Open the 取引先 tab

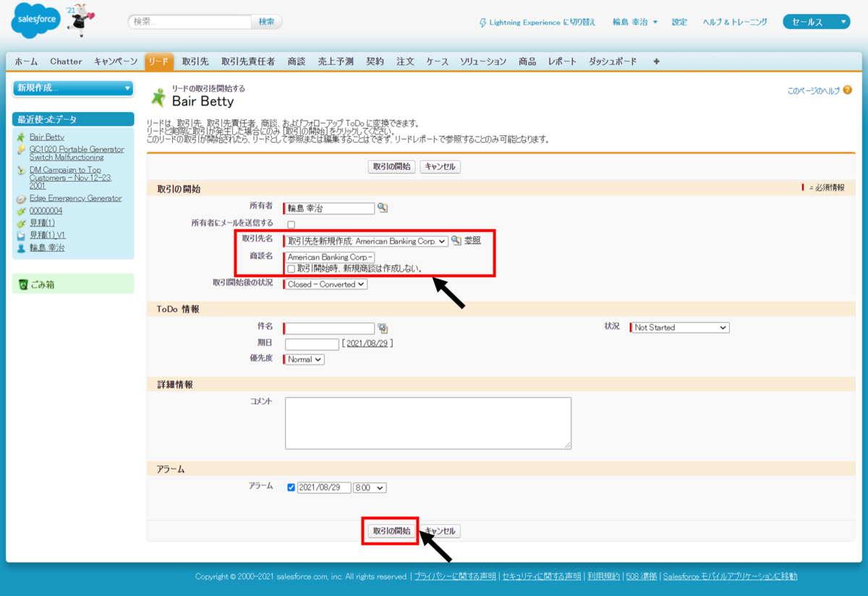[195, 61]
